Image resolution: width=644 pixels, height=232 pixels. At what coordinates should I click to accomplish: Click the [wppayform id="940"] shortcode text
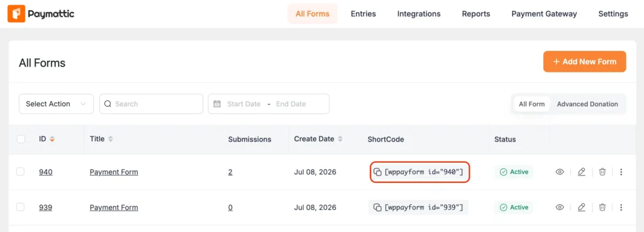[424, 172]
